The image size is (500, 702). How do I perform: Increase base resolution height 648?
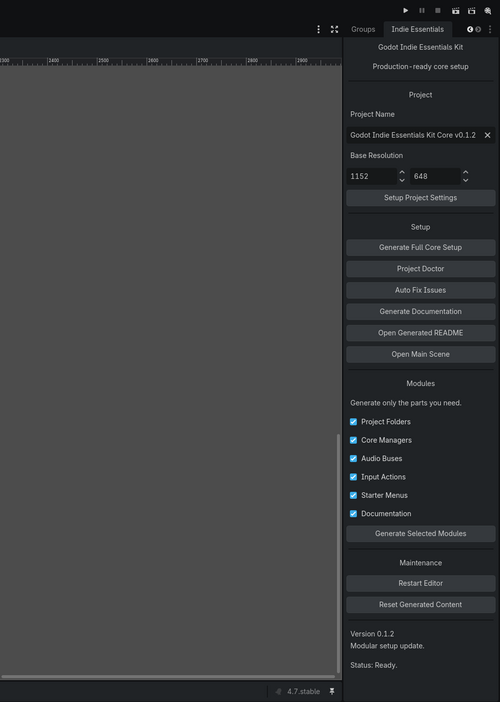[466, 172]
